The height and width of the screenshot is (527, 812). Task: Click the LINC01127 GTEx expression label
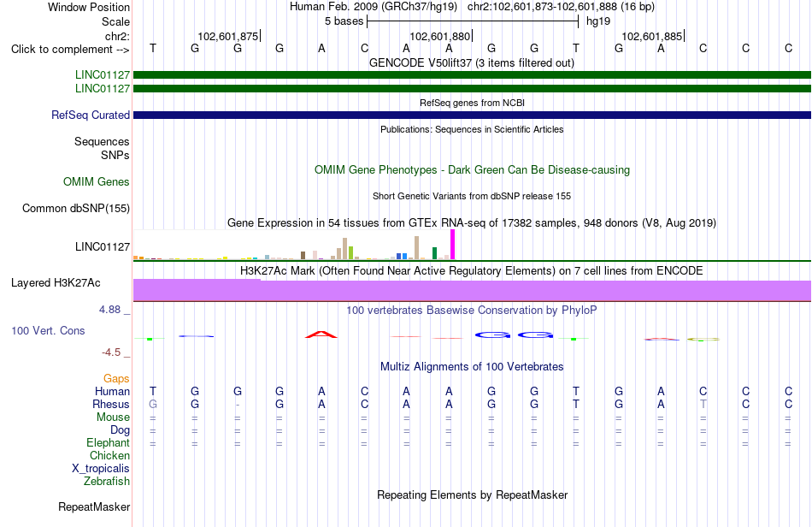click(102, 246)
